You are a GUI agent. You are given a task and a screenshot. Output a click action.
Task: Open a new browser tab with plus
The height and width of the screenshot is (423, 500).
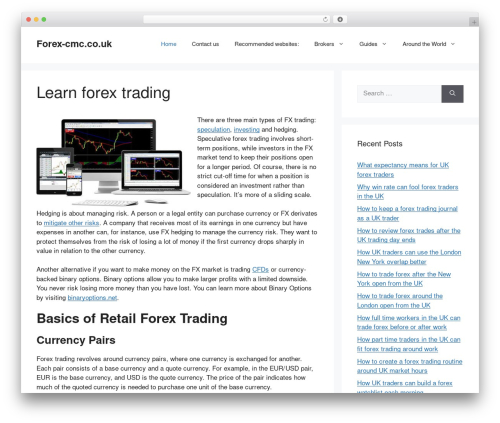click(x=474, y=22)
